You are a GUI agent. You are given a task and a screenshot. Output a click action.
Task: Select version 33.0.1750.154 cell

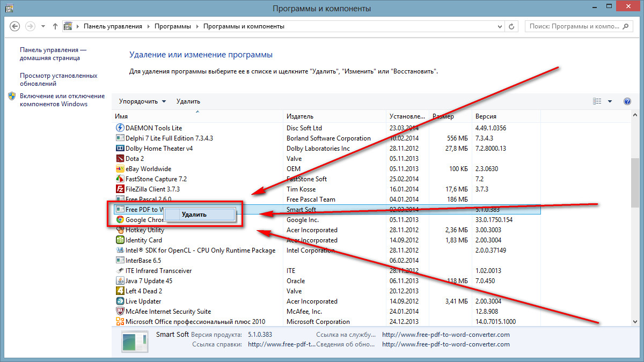pyautogui.click(x=494, y=220)
